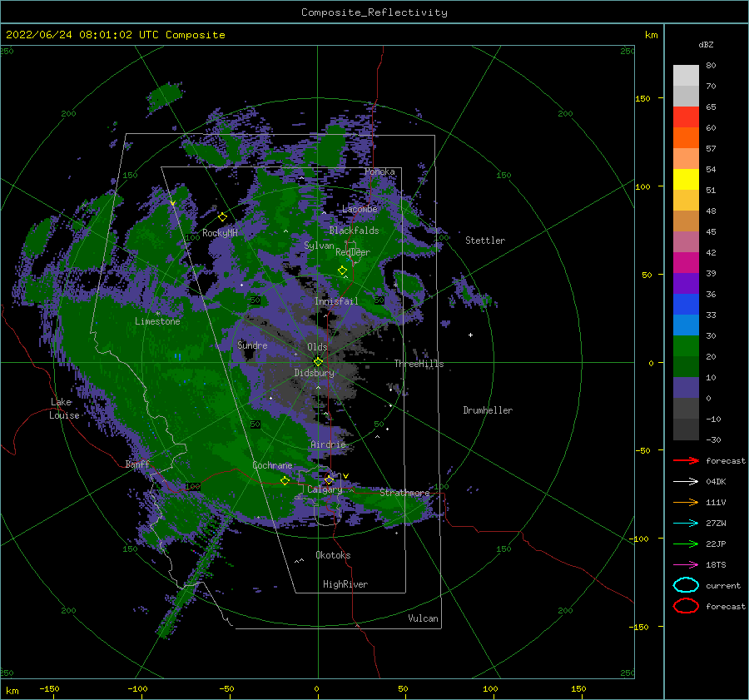
Task: Click the white 04DK arrow in legend
Action: pos(686,481)
